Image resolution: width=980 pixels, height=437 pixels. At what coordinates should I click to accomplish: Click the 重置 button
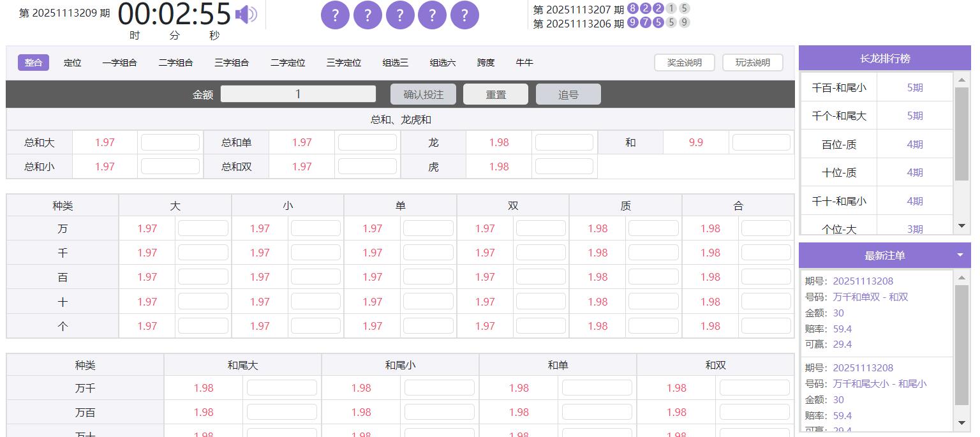[x=496, y=94]
